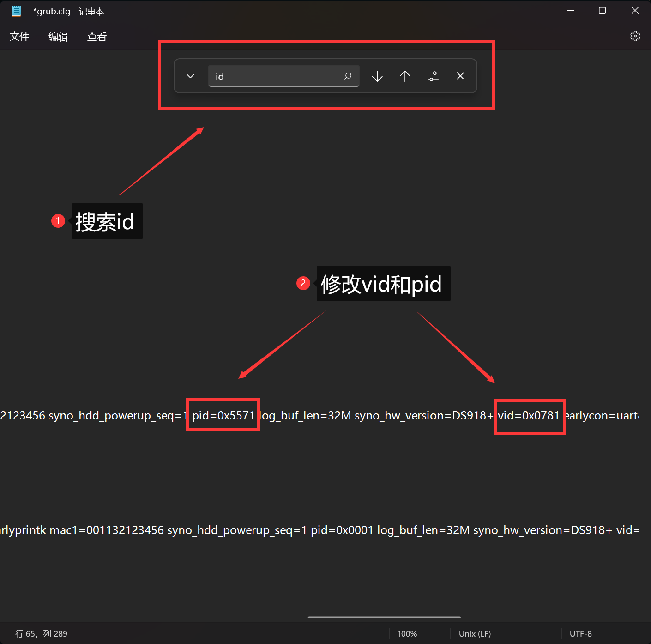The image size is (651, 644).
Task: Click the horizontal scrollbar thumb
Action: point(384,617)
